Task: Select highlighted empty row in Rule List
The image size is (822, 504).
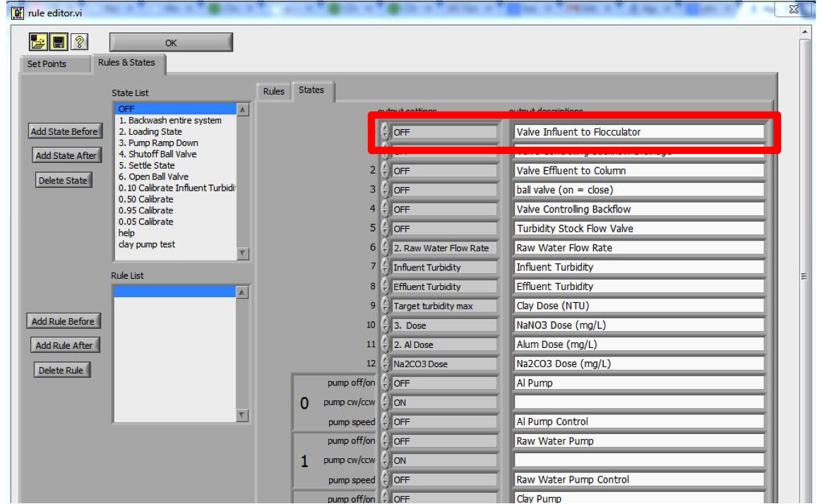Action: 174,292
